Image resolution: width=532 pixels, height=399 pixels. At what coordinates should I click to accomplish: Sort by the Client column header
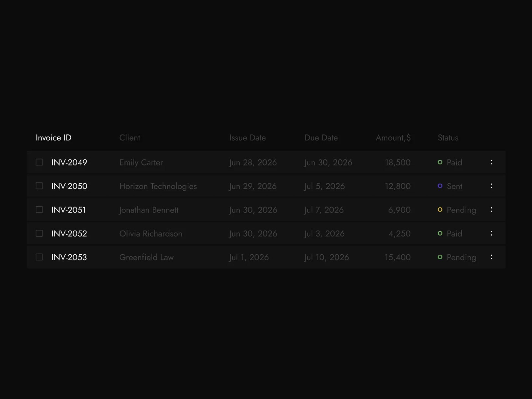tap(130, 138)
